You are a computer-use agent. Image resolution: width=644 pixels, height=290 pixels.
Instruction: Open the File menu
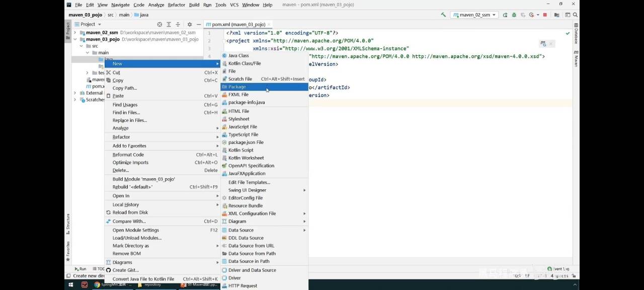coord(78,5)
